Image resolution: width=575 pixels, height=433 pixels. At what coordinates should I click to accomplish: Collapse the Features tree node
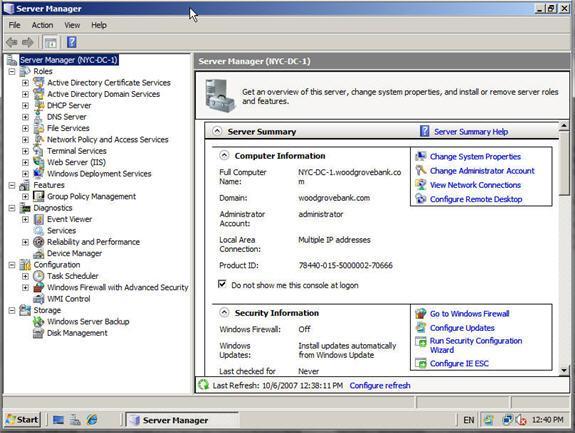coord(12,185)
